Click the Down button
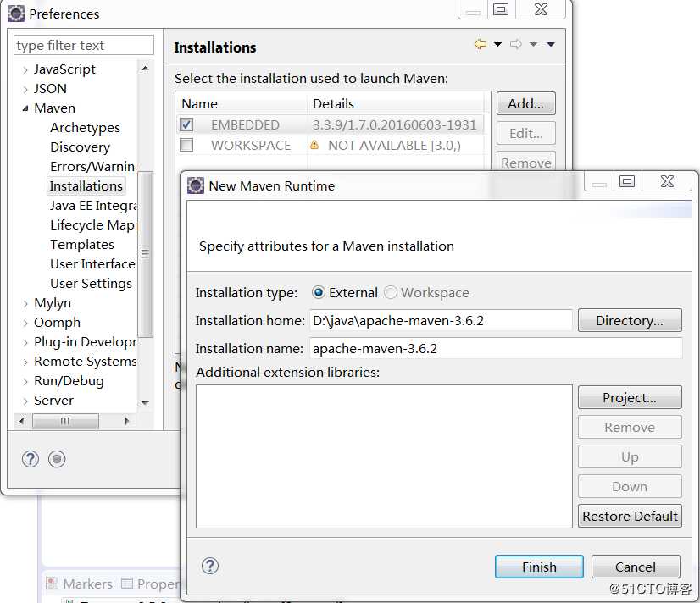 [x=630, y=486]
